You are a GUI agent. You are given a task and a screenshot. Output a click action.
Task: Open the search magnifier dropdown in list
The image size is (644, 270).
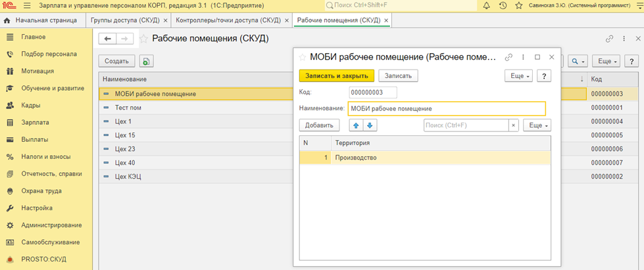click(x=578, y=61)
